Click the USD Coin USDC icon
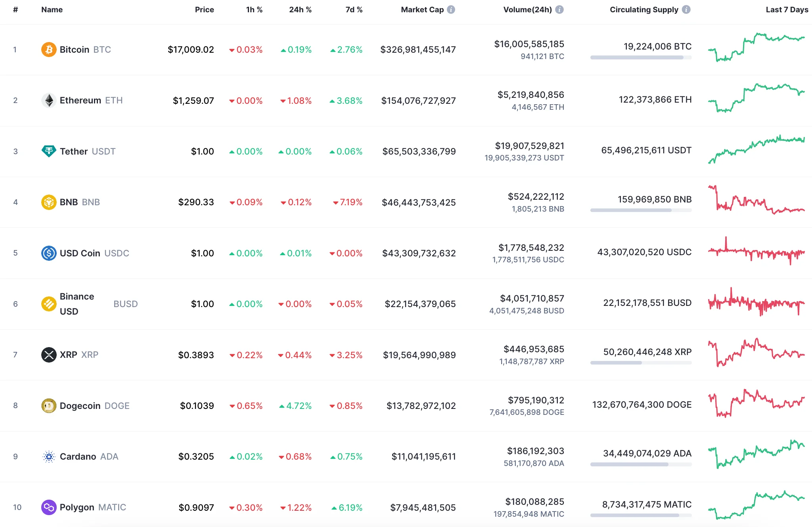This screenshot has width=812, height=527. (48, 253)
